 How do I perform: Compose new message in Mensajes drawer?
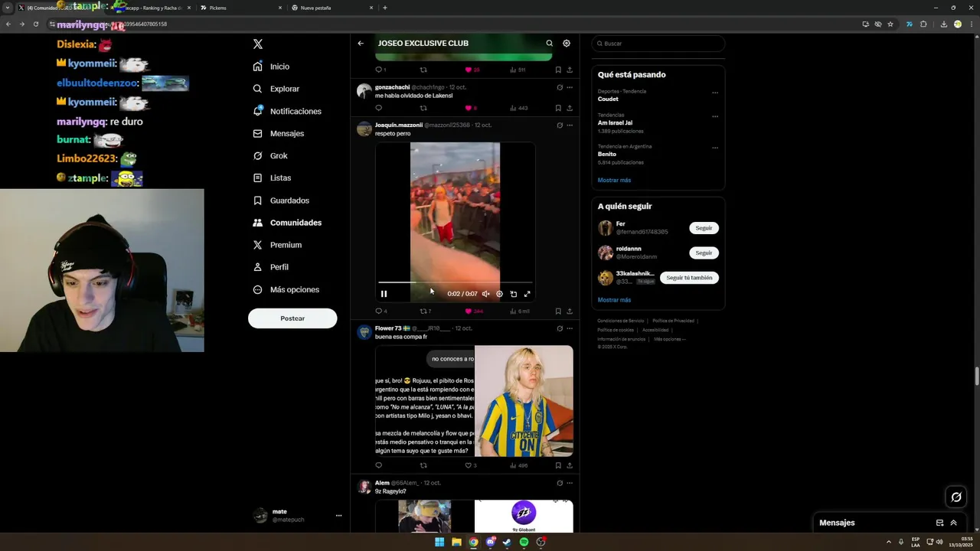pos(939,523)
